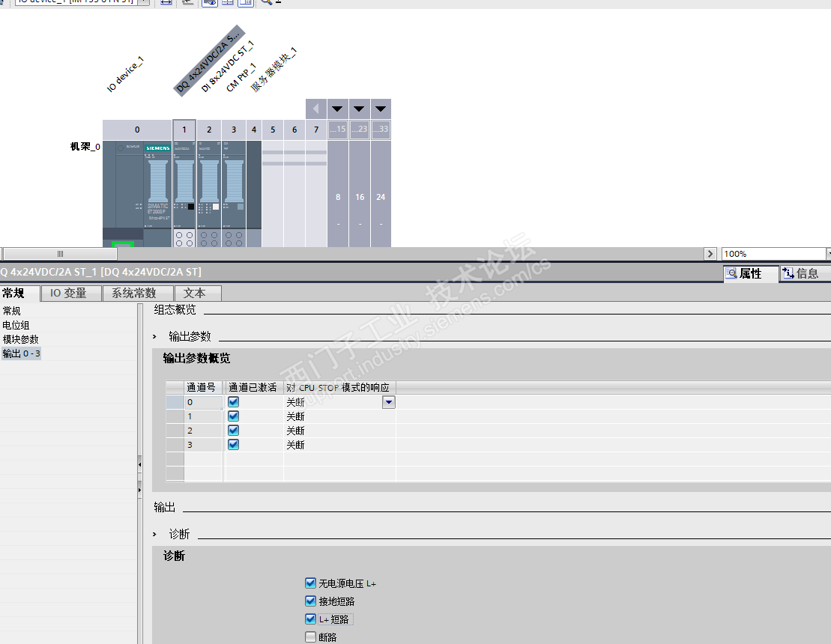Toggle 接地短路 diagnostic checkbox
Viewport: 831px width, 644px height.
310,601
